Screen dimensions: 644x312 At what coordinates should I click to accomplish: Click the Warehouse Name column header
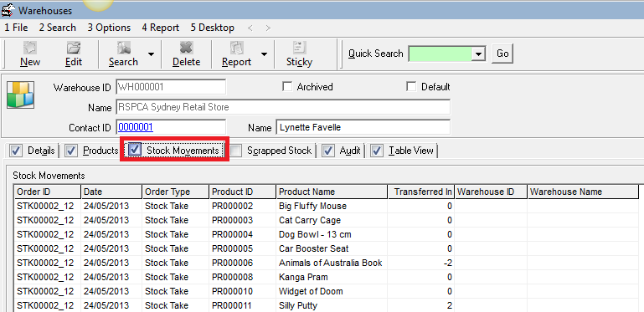(583, 192)
